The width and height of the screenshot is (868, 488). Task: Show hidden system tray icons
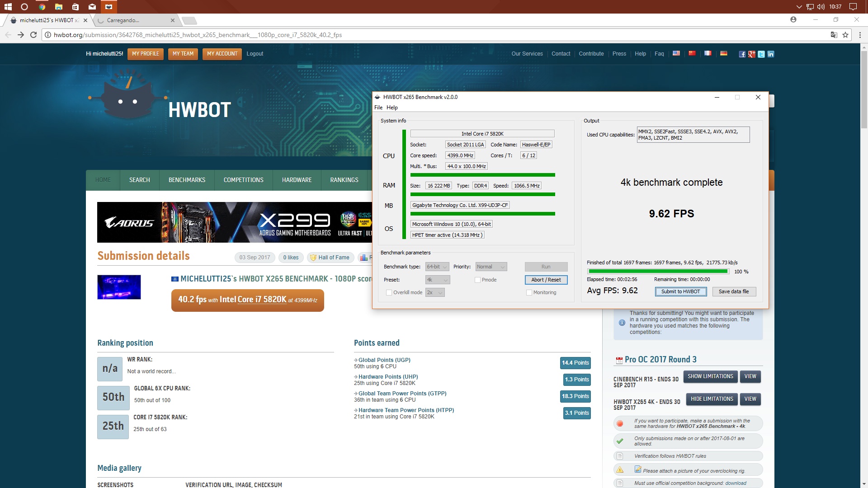[x=799, y=7]
